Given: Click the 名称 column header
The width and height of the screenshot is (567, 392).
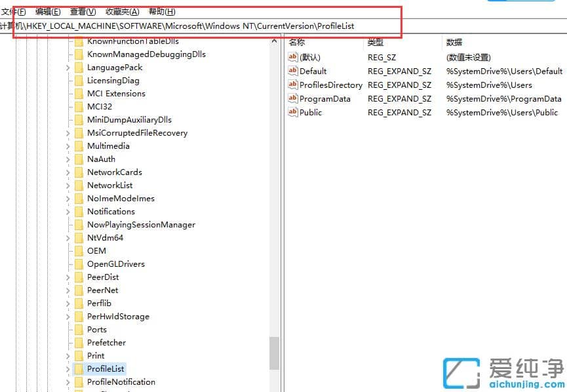Looking at the screenshot, I should click(296, 43).
